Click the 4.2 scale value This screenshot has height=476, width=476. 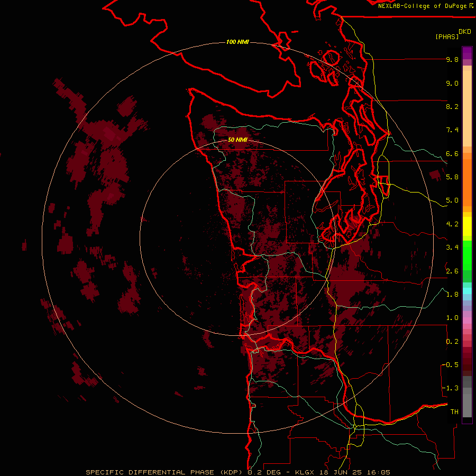pyautogui.click(x=452, y=224)
